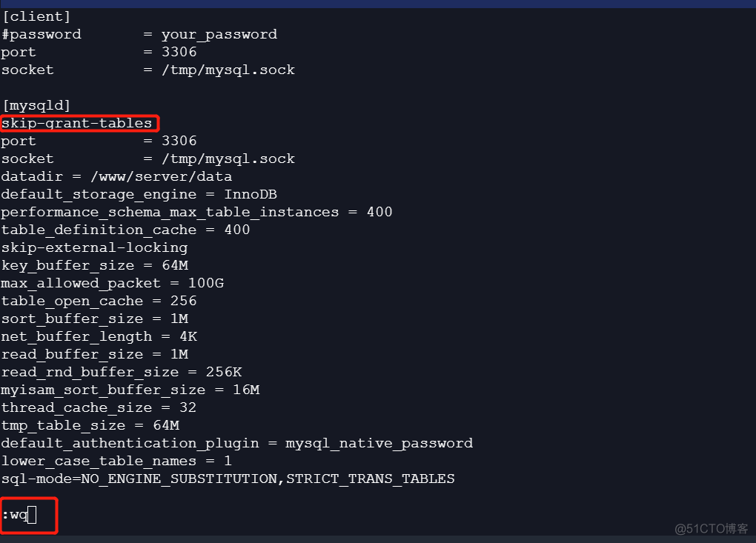This screenshot has height=543, width=756.
Task: Click the performance_schema_max_table_instances line
Action: [196, 212]
